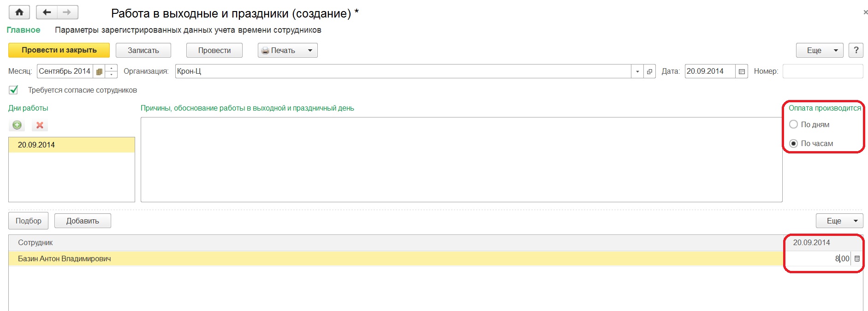Open Параметры зарегистрированных данных учета времени tab
868x311 pixels.
188,30
